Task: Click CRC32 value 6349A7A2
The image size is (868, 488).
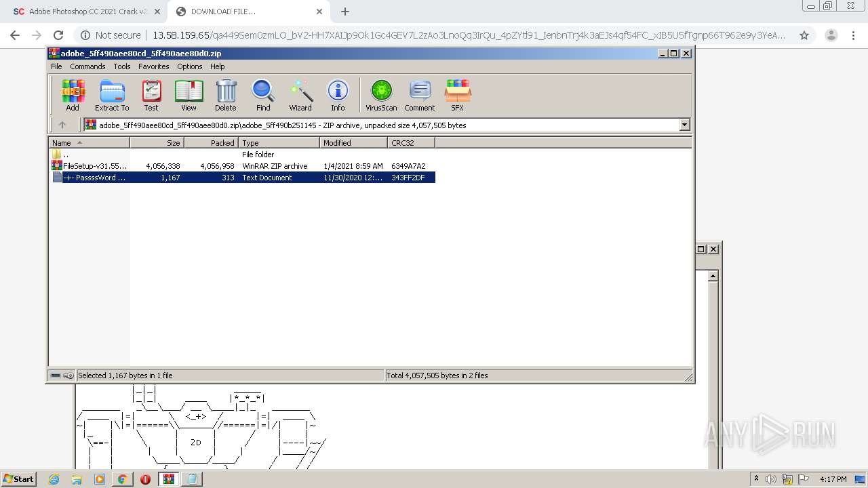Action: coord(408,166)
